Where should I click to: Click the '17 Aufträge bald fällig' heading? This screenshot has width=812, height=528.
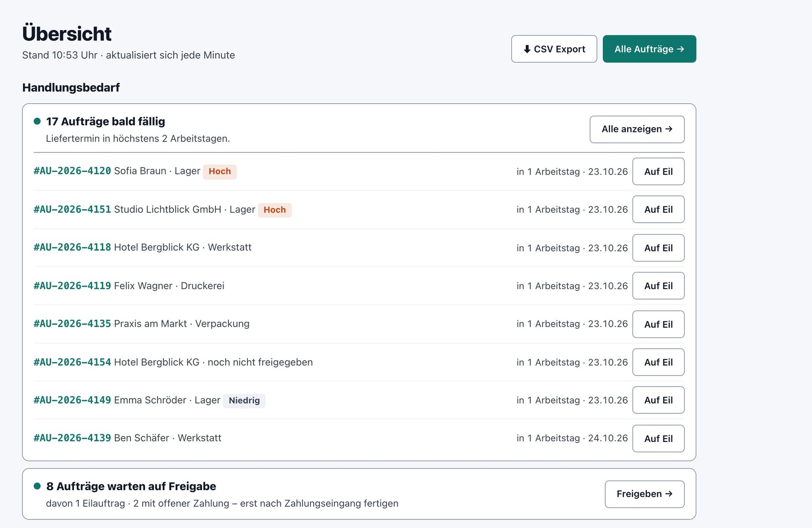106,121
